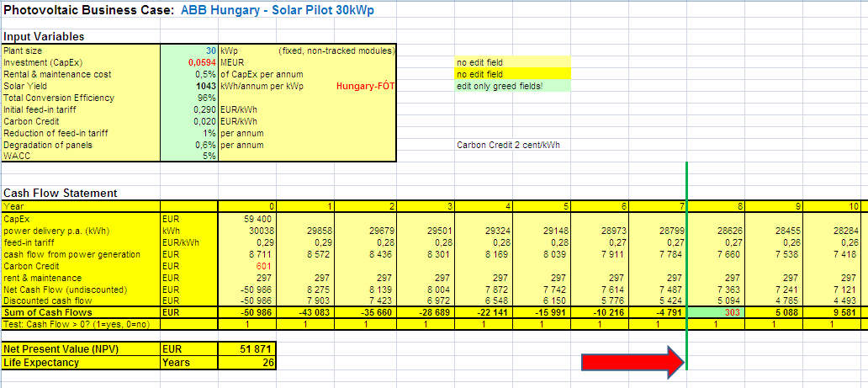Image resolution: width=868 pixels, height=388 pixels.
Task: Select the Investment CapEx value 0,0594
Action: (189, 62)
